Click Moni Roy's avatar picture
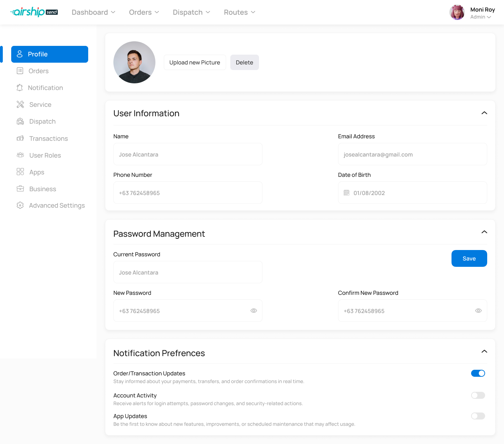The height and width of the screenshot is (444, 504). (457, 12)
